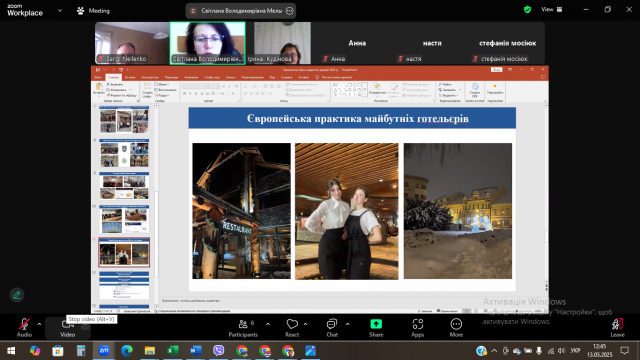The image size is (640, 360).
Task: Switch to the Переходы ribbon tab
Action: (x=171, y=77)
